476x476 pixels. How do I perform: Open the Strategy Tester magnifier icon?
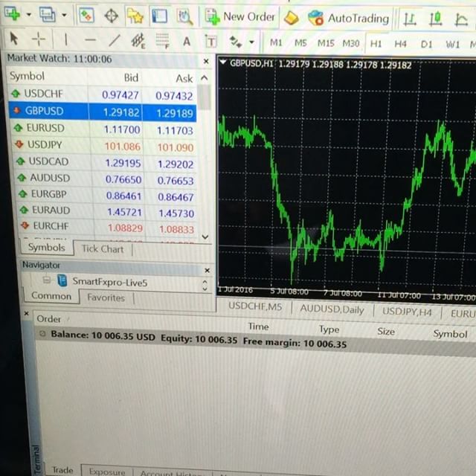pos(185,16)
